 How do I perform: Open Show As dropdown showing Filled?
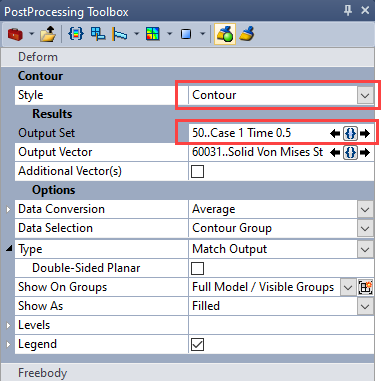[365, 306]
